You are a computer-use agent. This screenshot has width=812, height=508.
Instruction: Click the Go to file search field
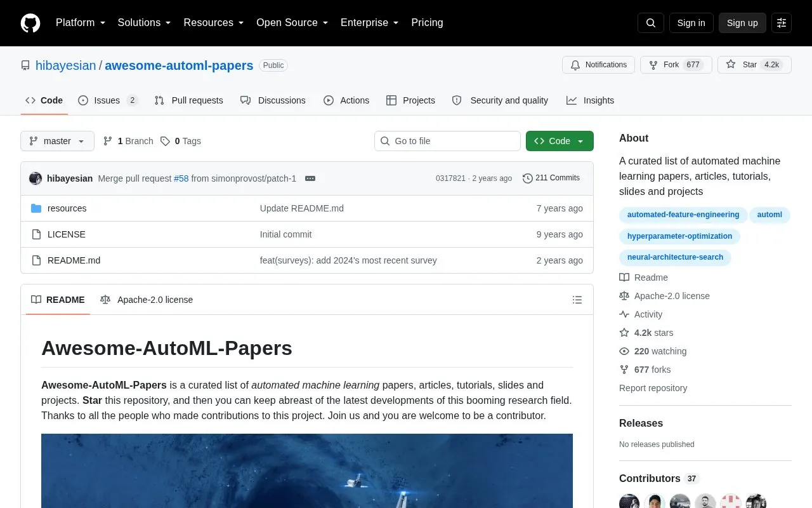tap(447, 141)
